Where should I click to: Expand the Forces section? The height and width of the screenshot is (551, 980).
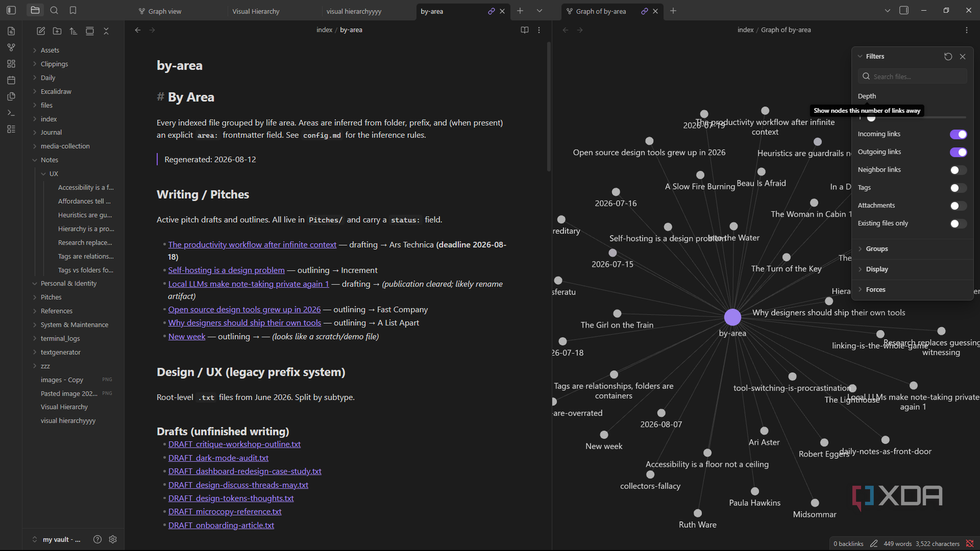pyautogui.click(x=875, y=290)
